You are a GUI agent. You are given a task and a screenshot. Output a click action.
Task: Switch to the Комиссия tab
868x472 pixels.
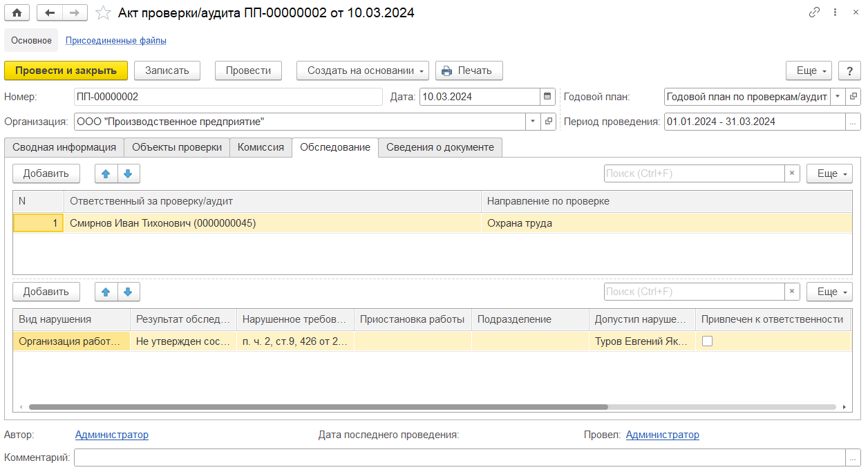coord(261,147)
